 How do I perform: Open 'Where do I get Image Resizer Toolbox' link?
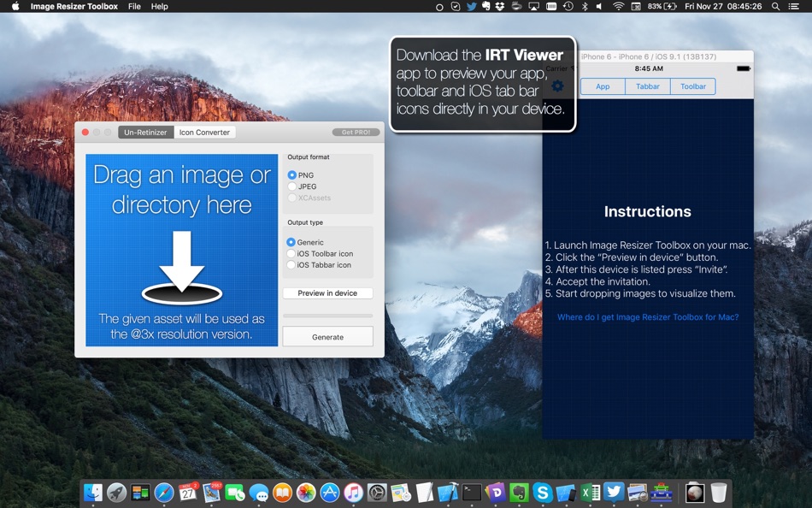pyautogui.click(x=648, y=317)
